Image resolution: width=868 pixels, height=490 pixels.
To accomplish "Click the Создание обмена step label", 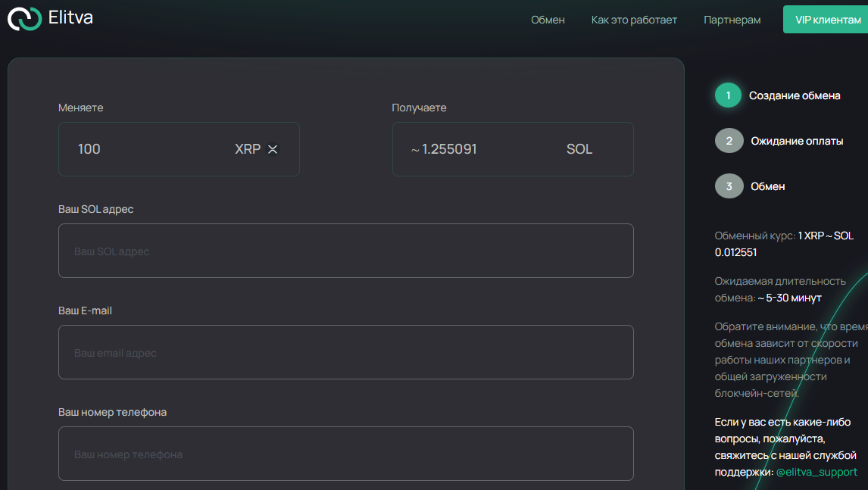I will click(x=795, y=95).
